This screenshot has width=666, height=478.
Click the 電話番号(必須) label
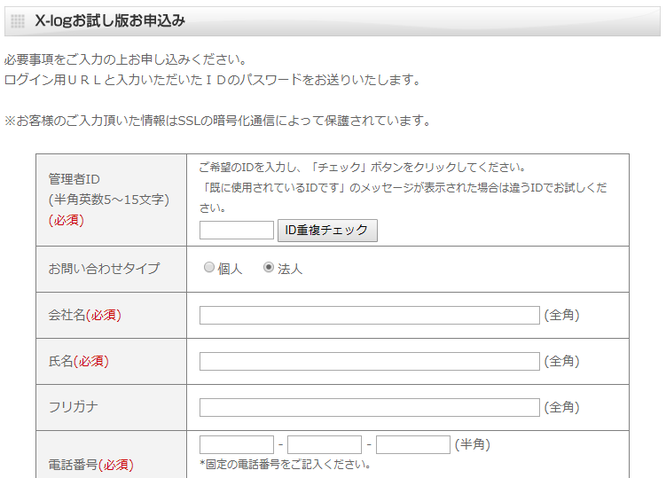tap(91, 465)
